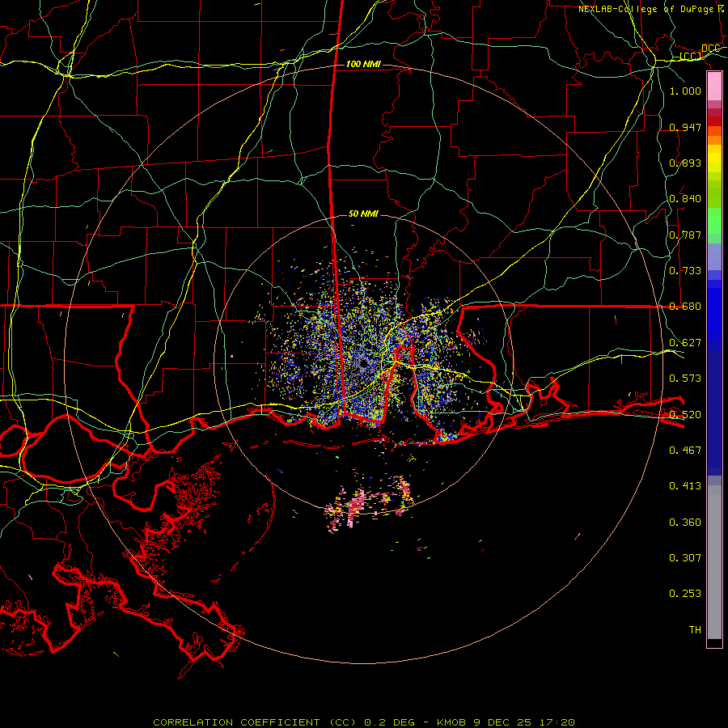
Task: Pick the 0.733 scale label
Action: point(685,271)
